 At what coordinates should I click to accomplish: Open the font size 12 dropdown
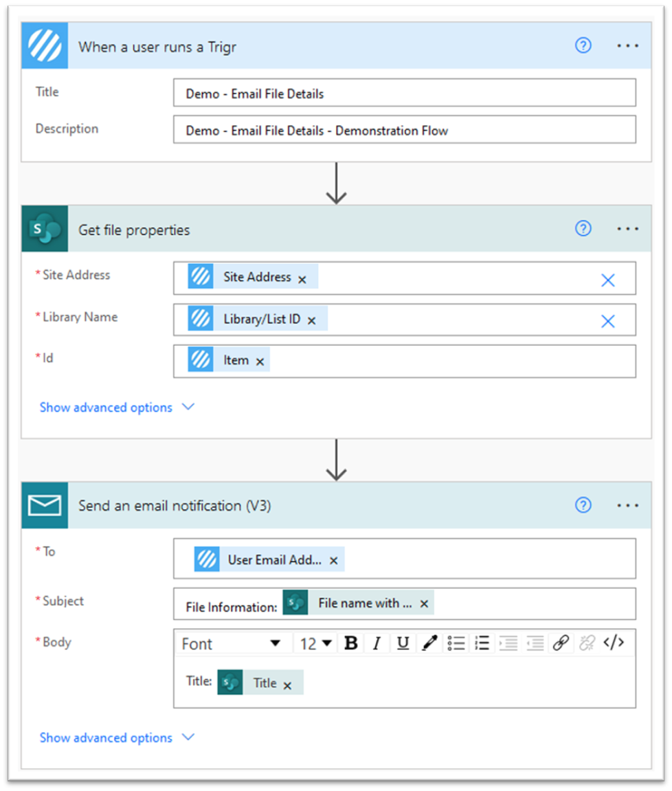315,644
